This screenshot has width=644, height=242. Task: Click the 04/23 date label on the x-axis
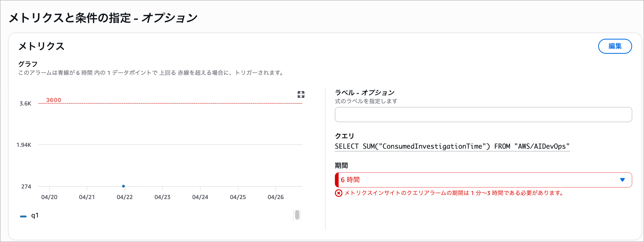[x=163, y=197]
